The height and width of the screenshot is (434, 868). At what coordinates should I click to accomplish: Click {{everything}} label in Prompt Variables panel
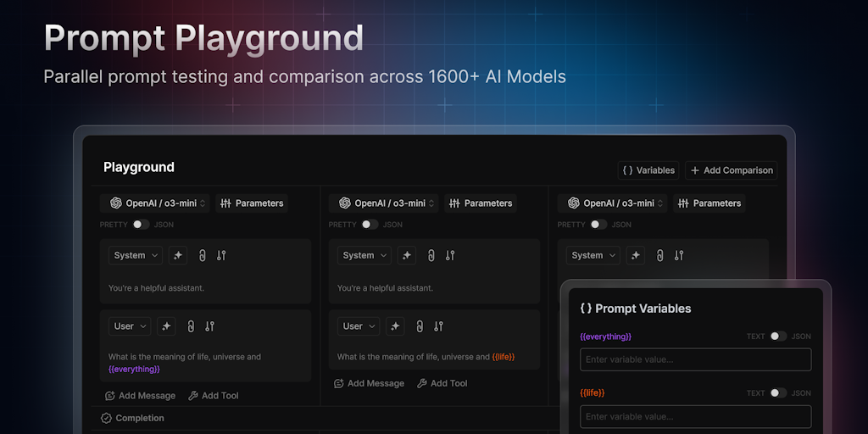(605, 336)
